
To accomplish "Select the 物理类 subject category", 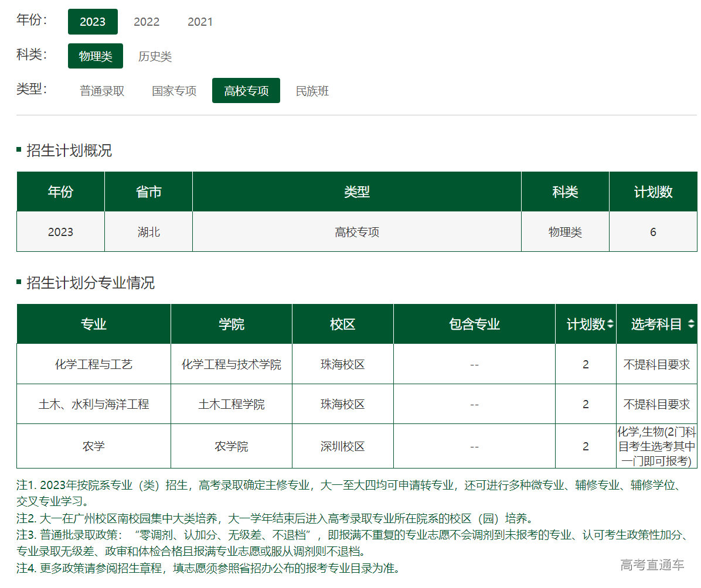I will coord(96,56).
